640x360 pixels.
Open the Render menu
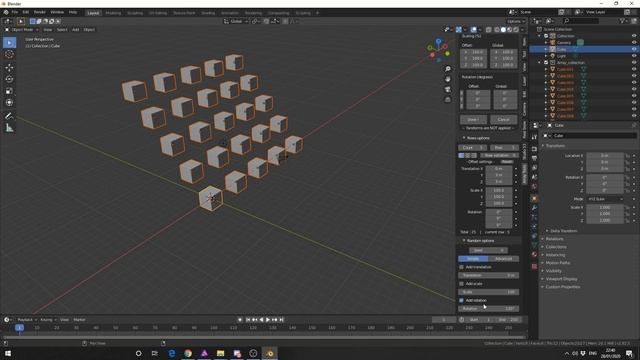pos(40,12)
